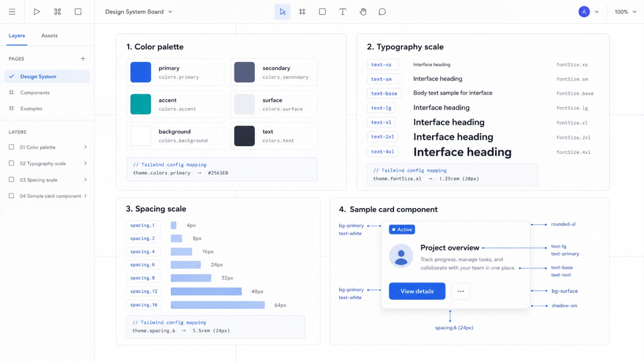Click the spacing.12 token tag
This screenshot has width=644, height=362.
144,291
